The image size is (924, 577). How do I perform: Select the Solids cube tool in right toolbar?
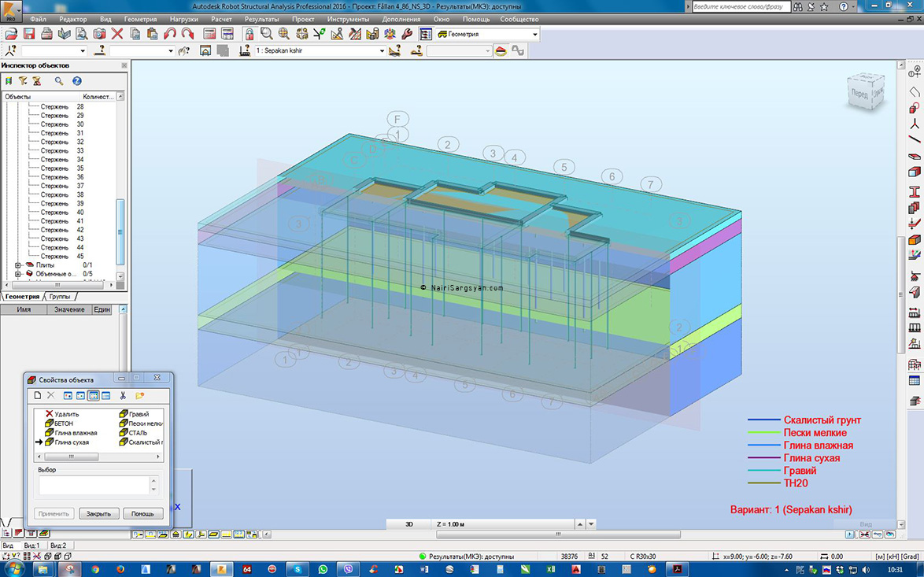point(914,172)
